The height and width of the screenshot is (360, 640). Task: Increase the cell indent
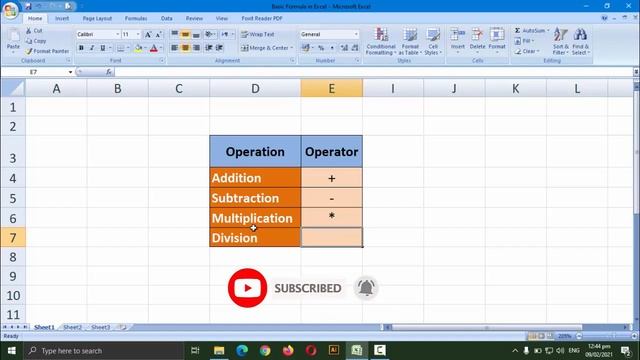tap(220, 48)
